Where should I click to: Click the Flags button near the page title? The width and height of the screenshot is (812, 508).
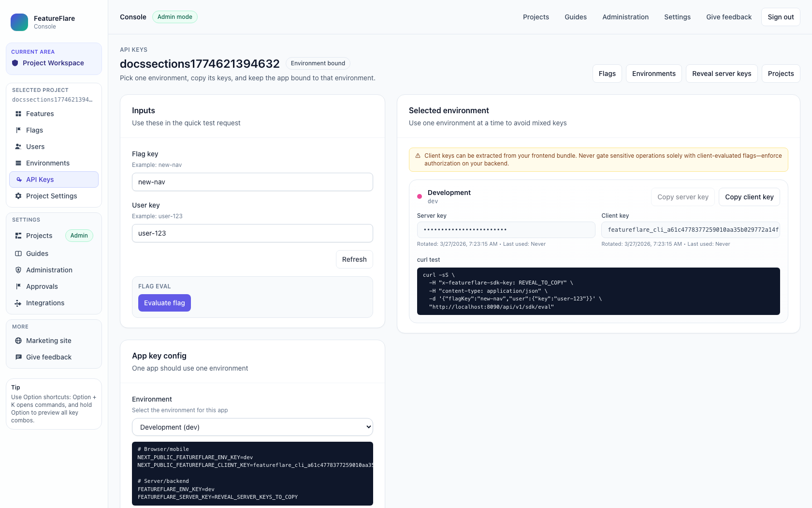tap(607, 74)
